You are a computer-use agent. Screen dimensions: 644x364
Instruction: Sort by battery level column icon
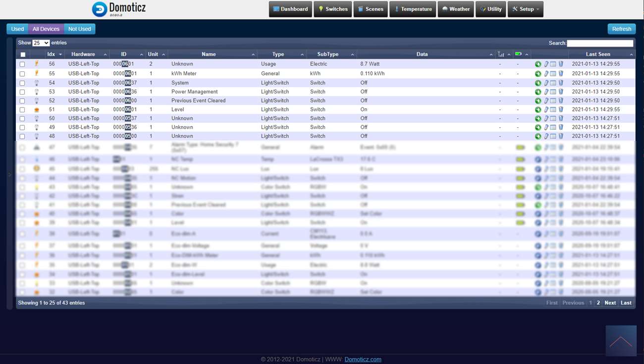pyautogui.click(x=518, y=54)
